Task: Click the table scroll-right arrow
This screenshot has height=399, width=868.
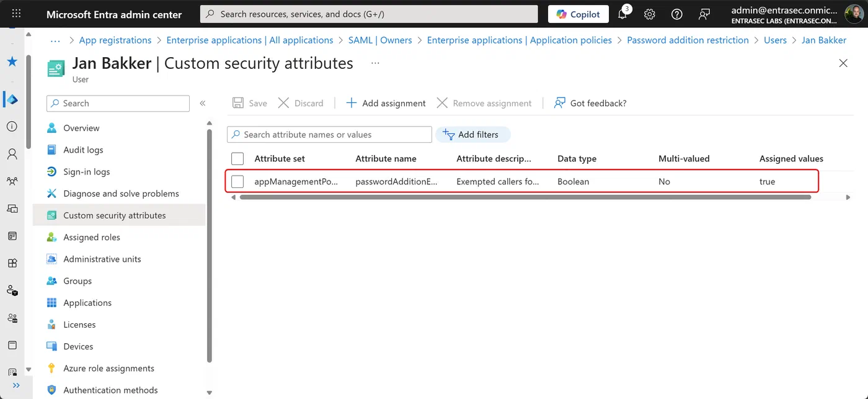Action: tap(848, 197)
